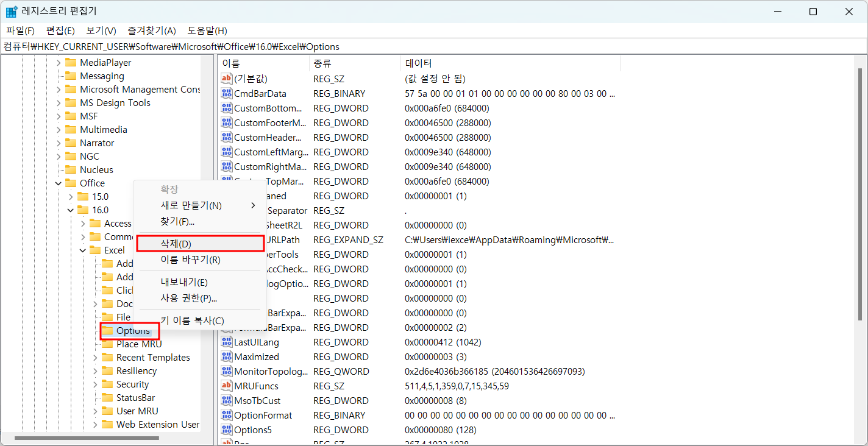The width and height of the screenshot is (868, 446).
Task: Select the Options5 DWORD icon
Action: 227,430
